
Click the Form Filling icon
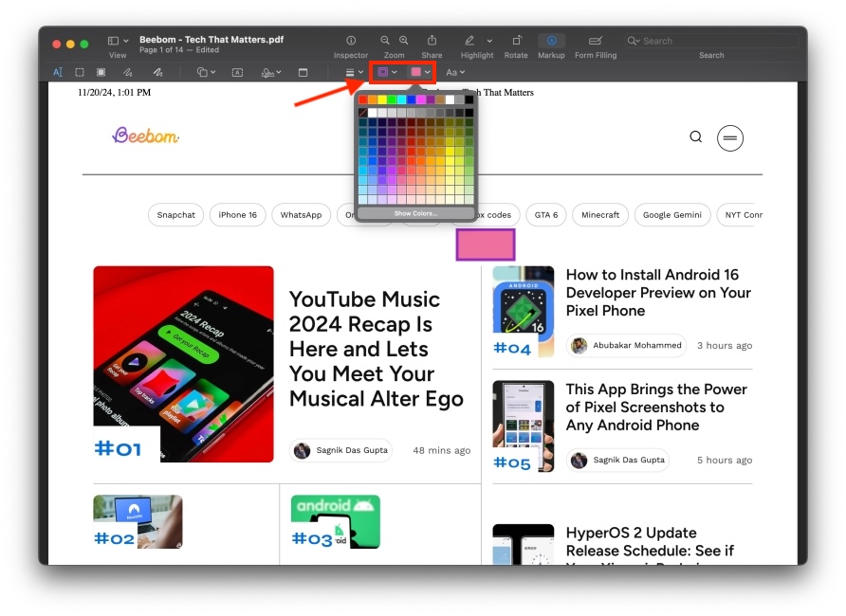(595, 41)
